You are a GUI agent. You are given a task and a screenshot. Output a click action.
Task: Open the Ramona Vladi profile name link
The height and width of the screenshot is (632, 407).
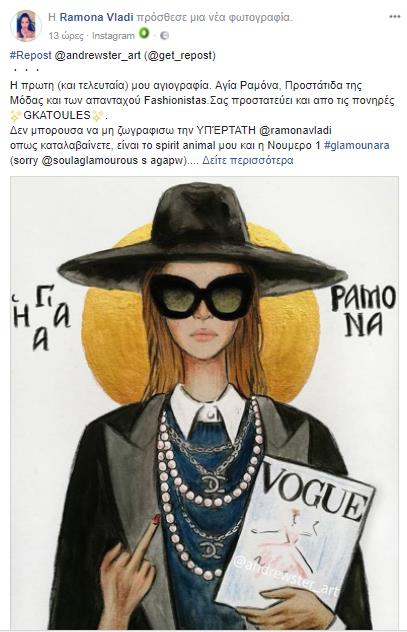(96, 17)
